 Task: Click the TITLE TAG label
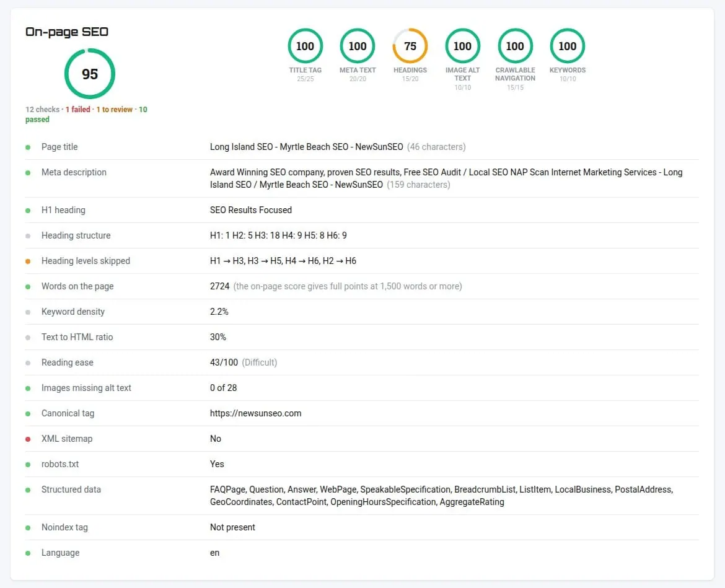click(x=305, y=70)
